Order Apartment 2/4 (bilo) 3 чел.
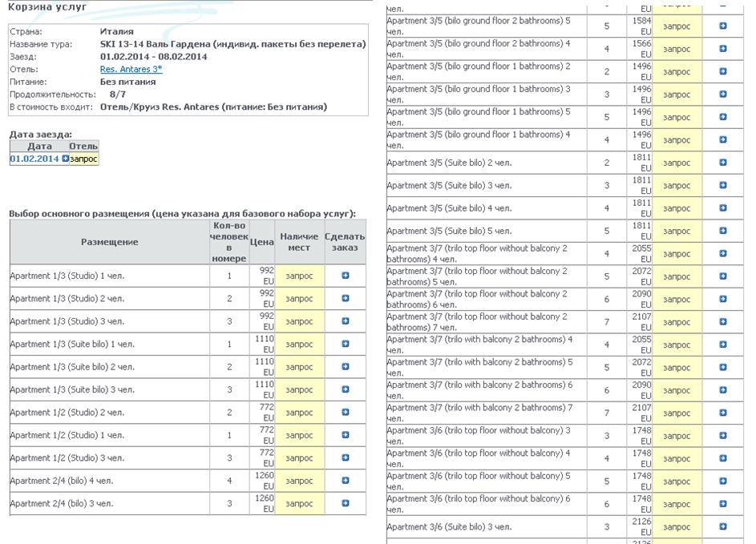 click(346, 503)
